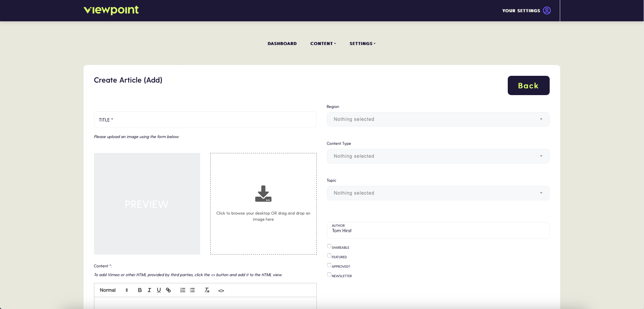The height and width of the screenshot is (309, 644).
Task: Open the Settings navigation menu
Action: point(362,44)
